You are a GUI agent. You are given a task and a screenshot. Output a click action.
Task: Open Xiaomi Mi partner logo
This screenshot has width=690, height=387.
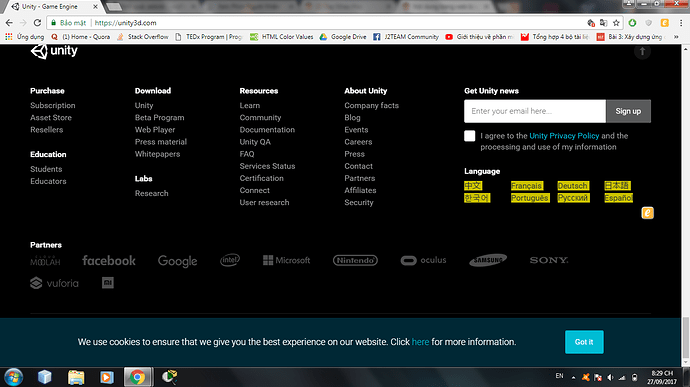coord(108,283)
